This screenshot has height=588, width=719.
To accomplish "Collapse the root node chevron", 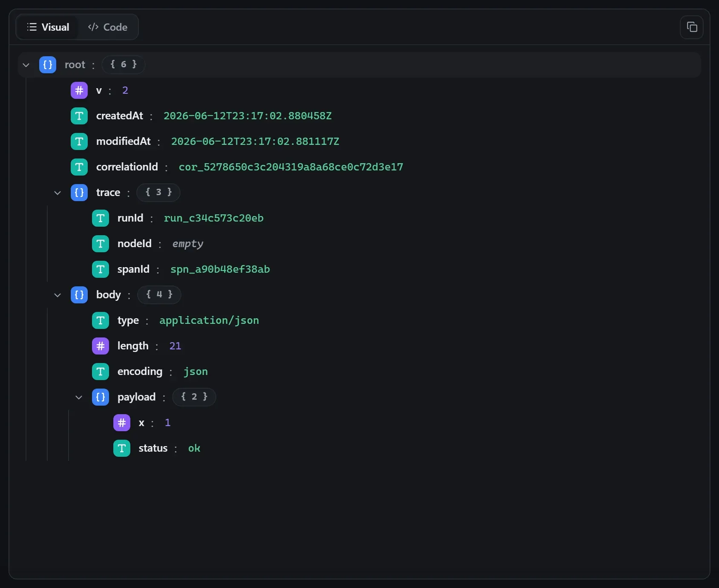I will [26, 65].
